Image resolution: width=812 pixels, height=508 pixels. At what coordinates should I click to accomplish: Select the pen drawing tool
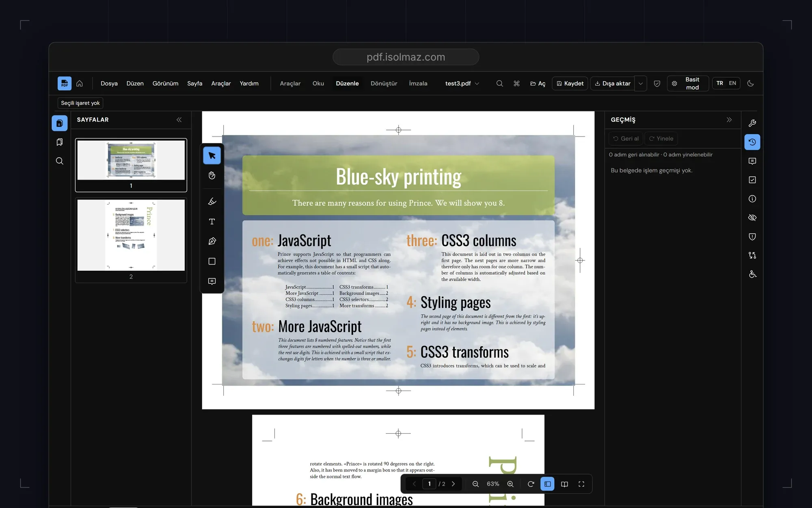point(212,241)
